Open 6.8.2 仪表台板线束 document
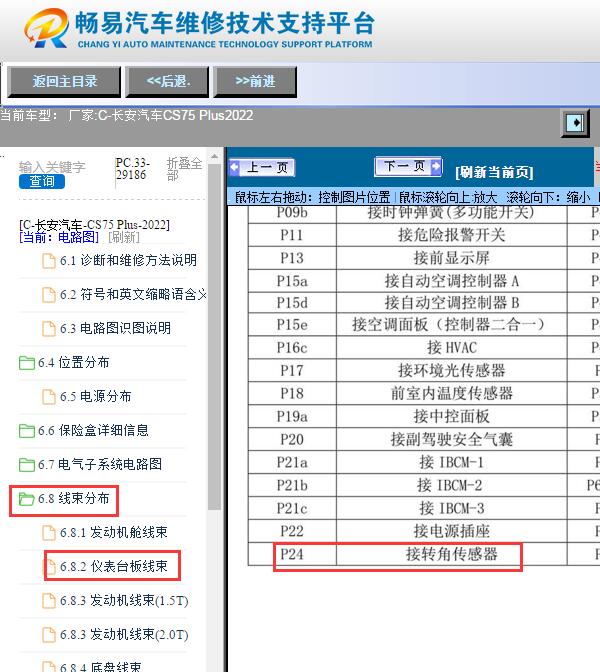The width and height of the screenshot is (600, 672). click(x=114, y=566)
